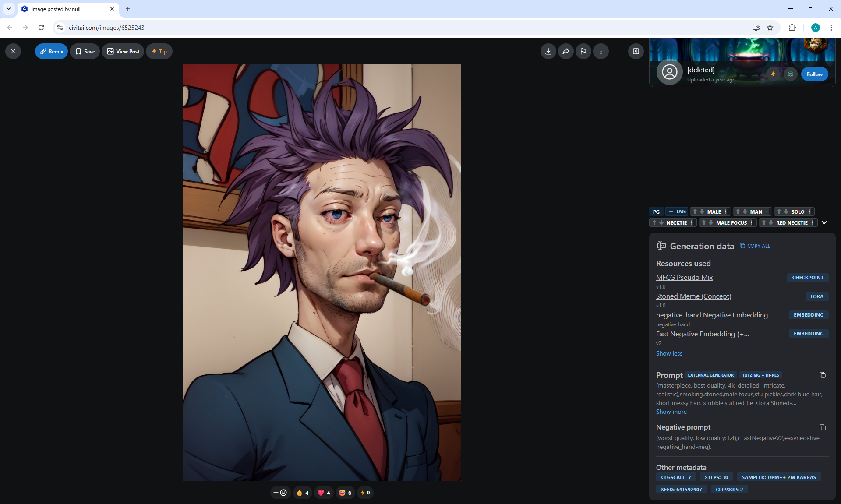This screenshot has height=504, width=841.
Task: Tip buzz to the deleted uploader
Action: coord(773,74)
